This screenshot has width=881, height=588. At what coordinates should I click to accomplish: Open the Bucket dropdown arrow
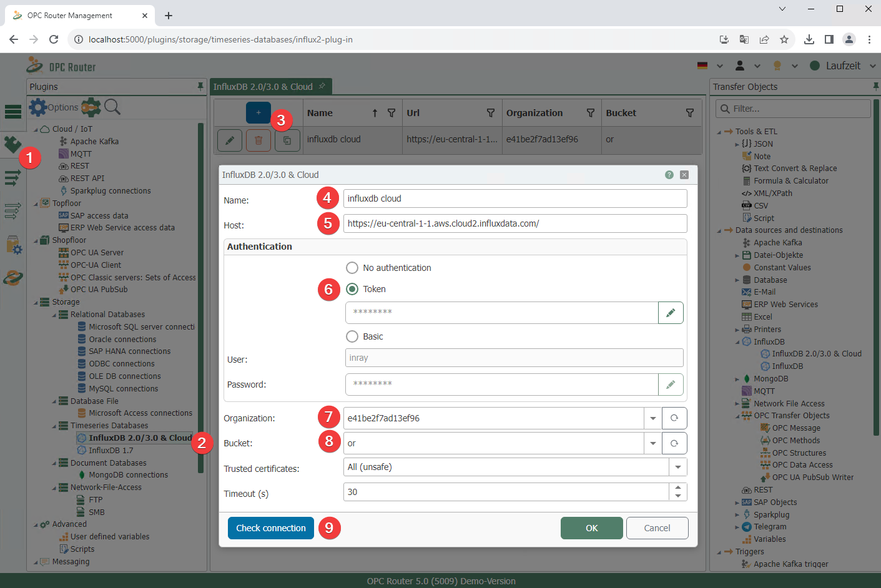[x=652, y=443]
